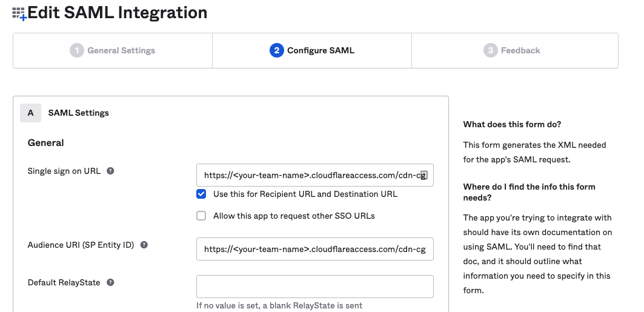Screen dimensions: 644x312
Task: Click the "Single sign on URL" field label
Action: (65, 171)
